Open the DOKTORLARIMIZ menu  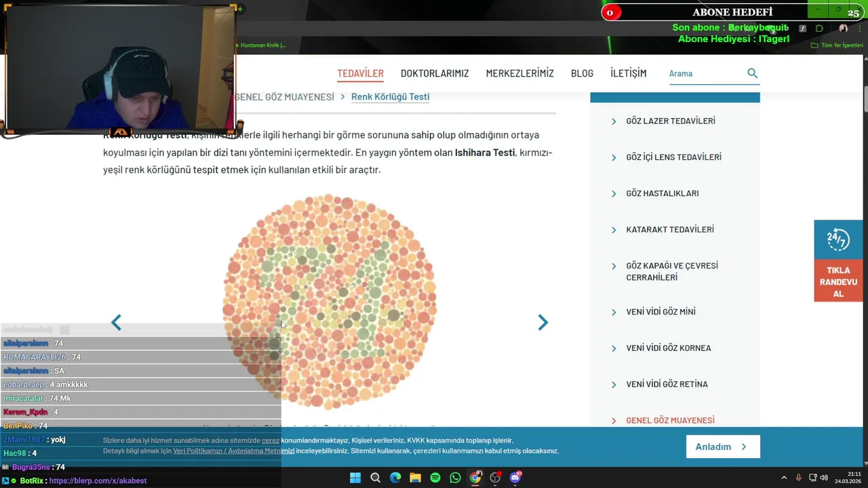435,73
